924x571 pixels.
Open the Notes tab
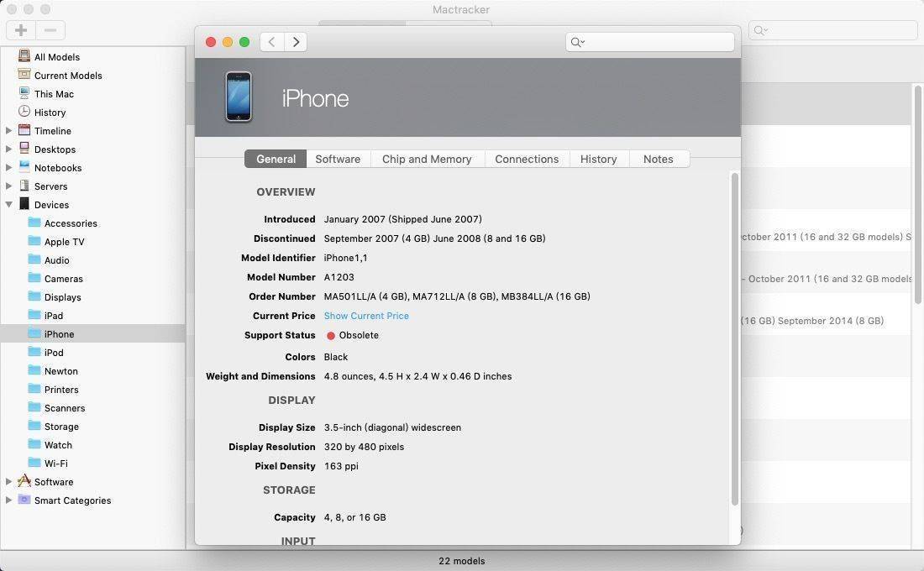659,159
